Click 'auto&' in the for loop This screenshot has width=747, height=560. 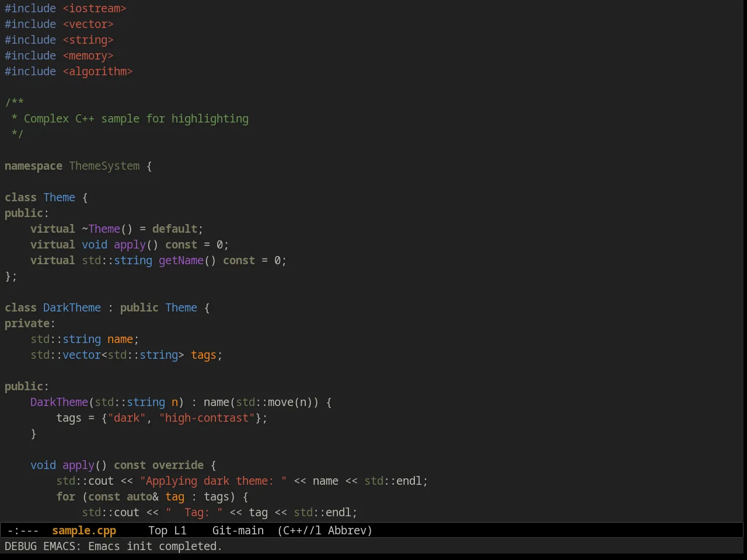click(142, 496)
